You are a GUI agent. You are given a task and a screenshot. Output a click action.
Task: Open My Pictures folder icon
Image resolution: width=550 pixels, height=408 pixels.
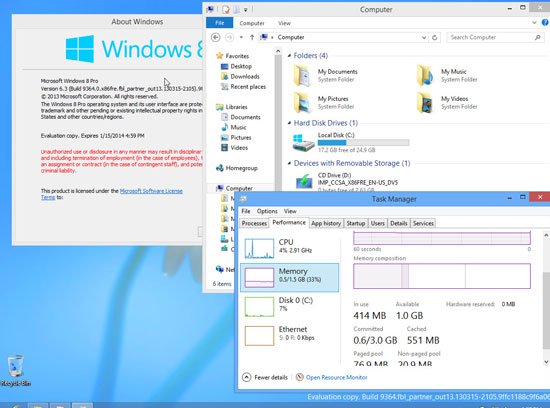302,103
